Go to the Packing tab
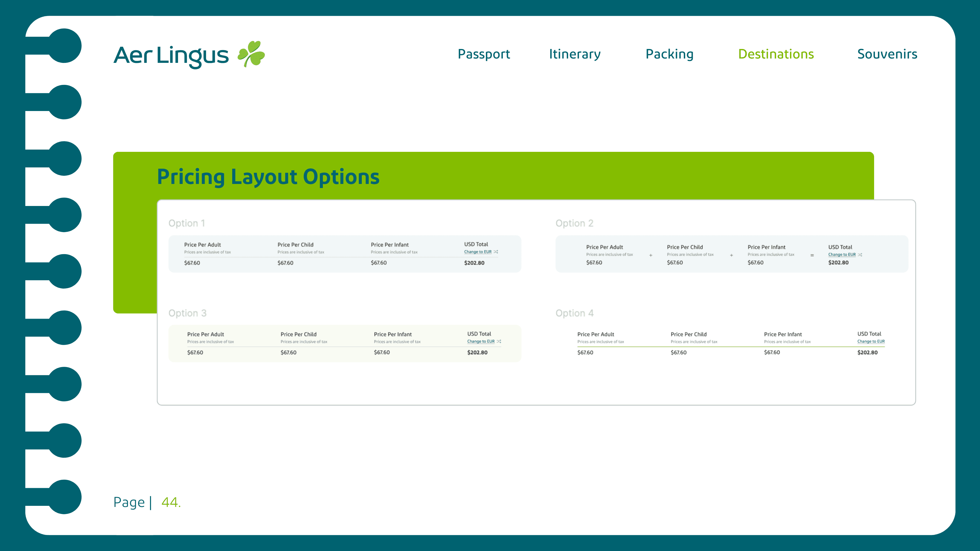Screen dimensions: 980x551 coord(670,54)
